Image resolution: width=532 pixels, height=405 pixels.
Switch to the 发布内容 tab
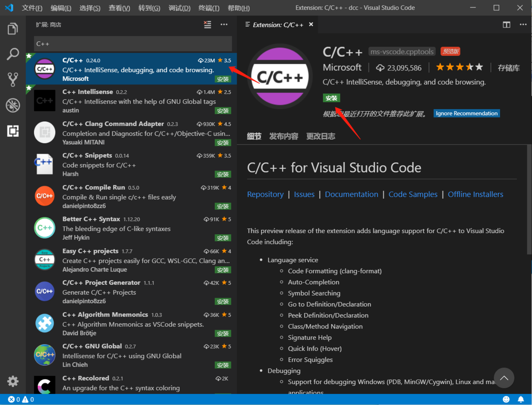(x=284, y=136)
